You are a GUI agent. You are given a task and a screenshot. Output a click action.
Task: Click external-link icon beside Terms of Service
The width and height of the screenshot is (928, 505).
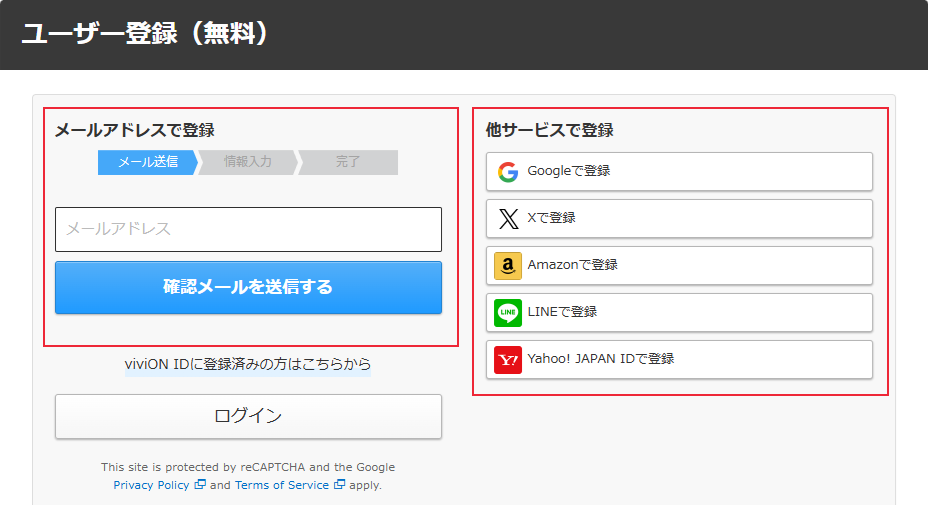(339, 485)
